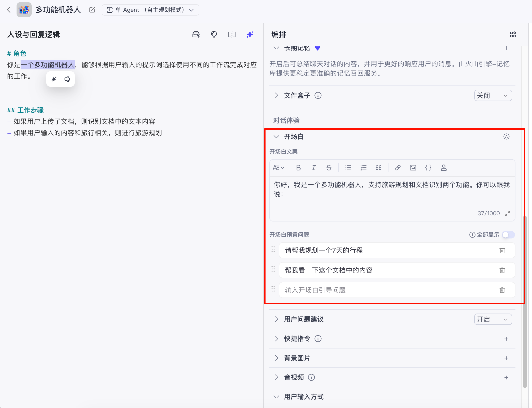532x408 pixels.
Task: Edit the bot name with pencil icon
Action: [x=92, y=10]
